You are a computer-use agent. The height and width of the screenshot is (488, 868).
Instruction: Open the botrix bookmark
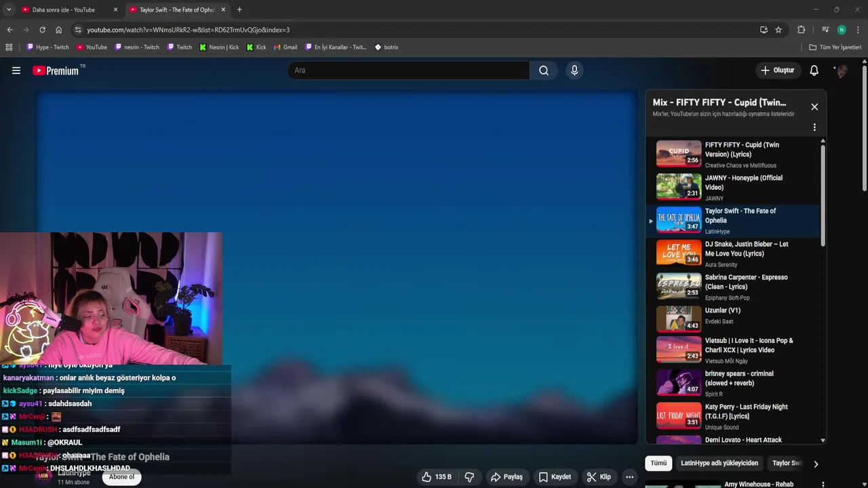387,47
